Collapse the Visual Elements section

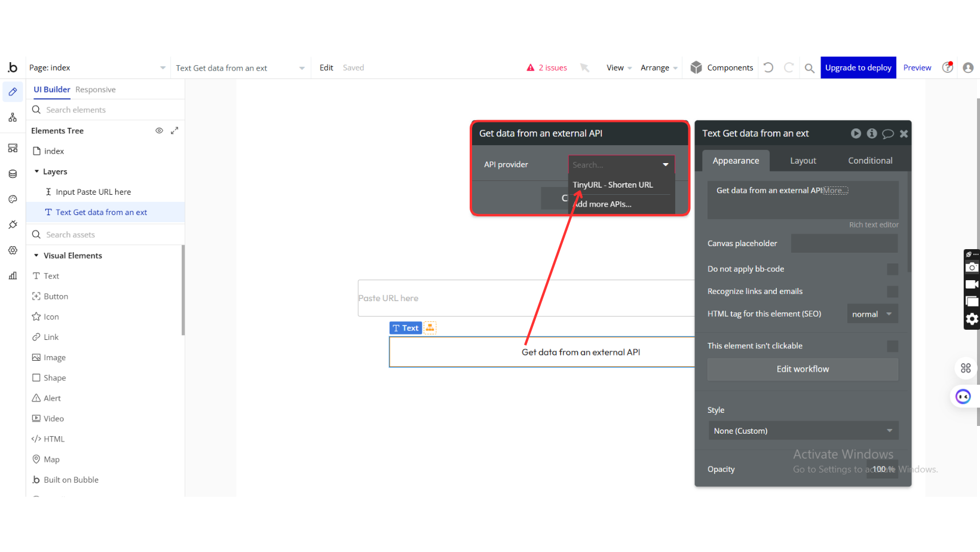point(36,256)
